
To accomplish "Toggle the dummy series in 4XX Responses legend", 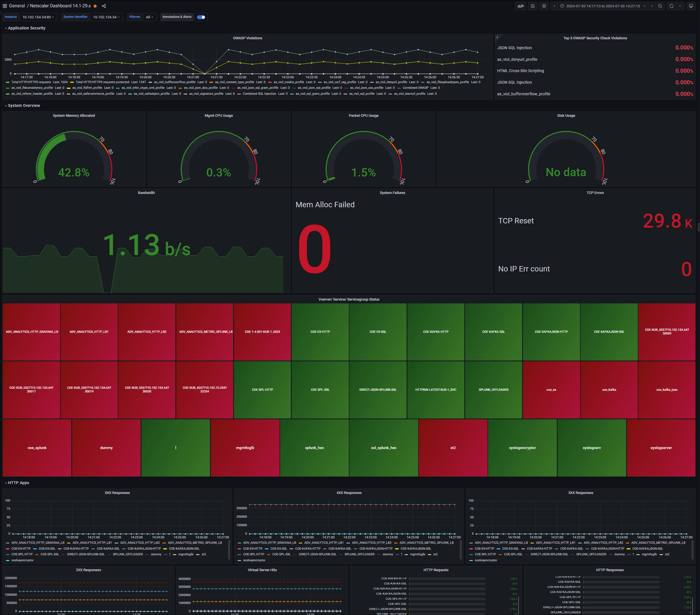I will pyautogui.click(x=387, y=554).
